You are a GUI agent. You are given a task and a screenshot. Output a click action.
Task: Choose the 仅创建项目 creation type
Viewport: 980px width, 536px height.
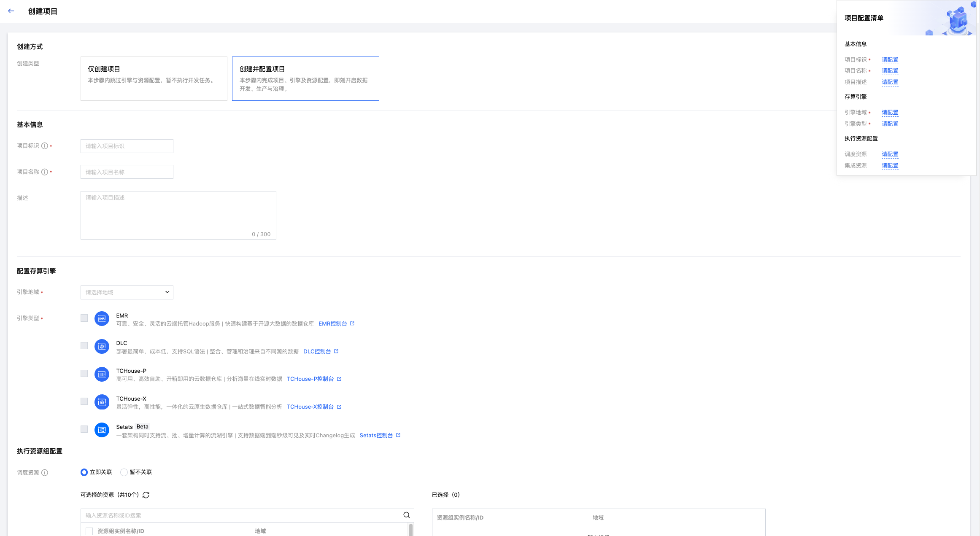coord(154,78)
